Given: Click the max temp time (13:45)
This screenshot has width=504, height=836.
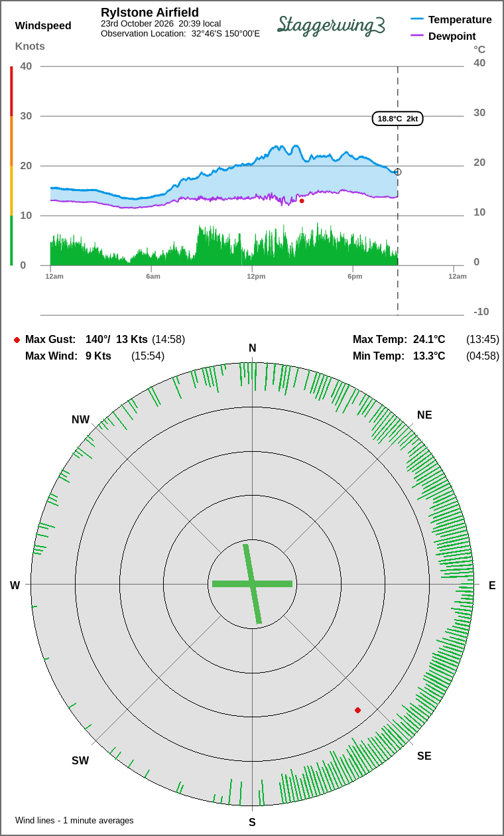Looking at the screenshot, I should pyautogui.click(x=483, y=339).
